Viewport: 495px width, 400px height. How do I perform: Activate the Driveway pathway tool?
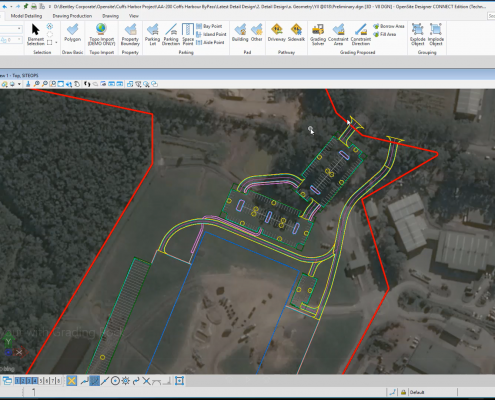coord(277,33)
